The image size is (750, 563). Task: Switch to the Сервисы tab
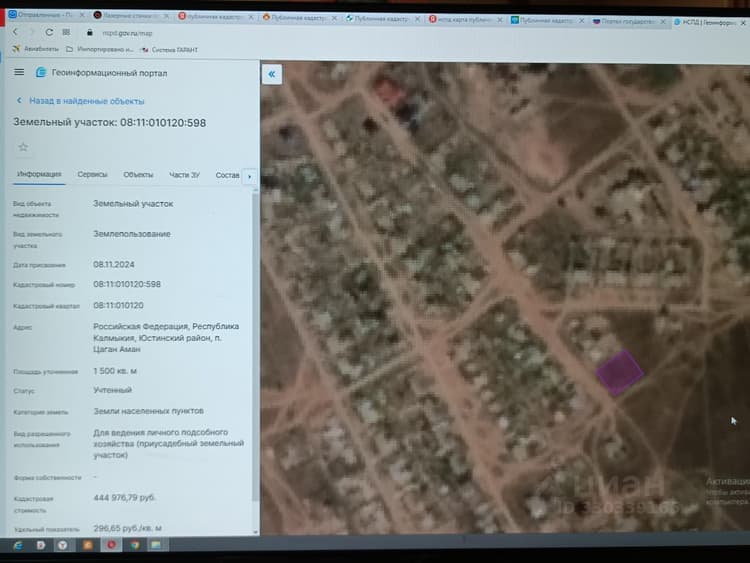(92, 175)
